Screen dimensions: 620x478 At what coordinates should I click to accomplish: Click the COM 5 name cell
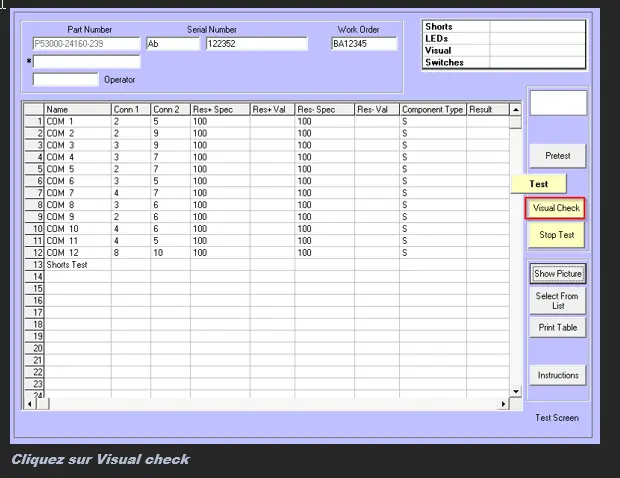[x=78, y=169]
